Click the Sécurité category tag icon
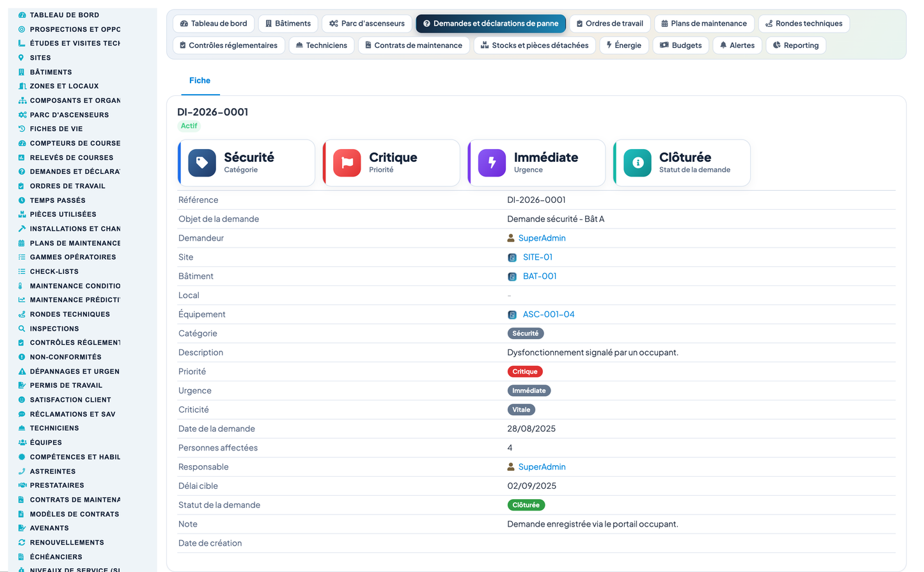 pyautogui.click(x=202, y=163)
